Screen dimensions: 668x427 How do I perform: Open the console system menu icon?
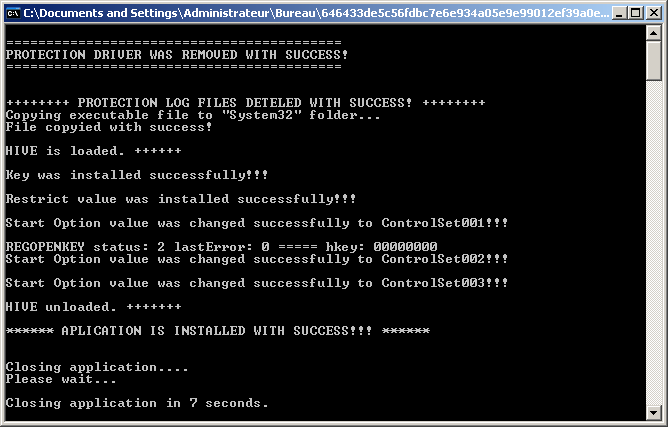13,13
